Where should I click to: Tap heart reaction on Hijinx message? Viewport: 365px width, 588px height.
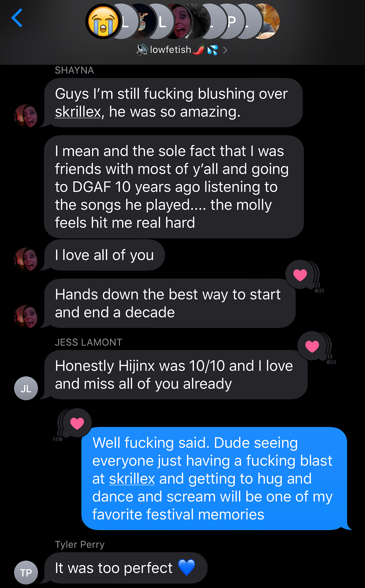click(x=312, y=346)
